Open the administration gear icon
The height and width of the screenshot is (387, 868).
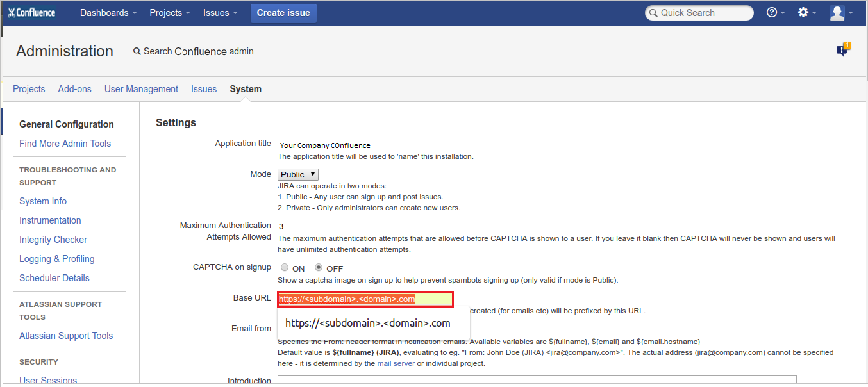point(805,12)
